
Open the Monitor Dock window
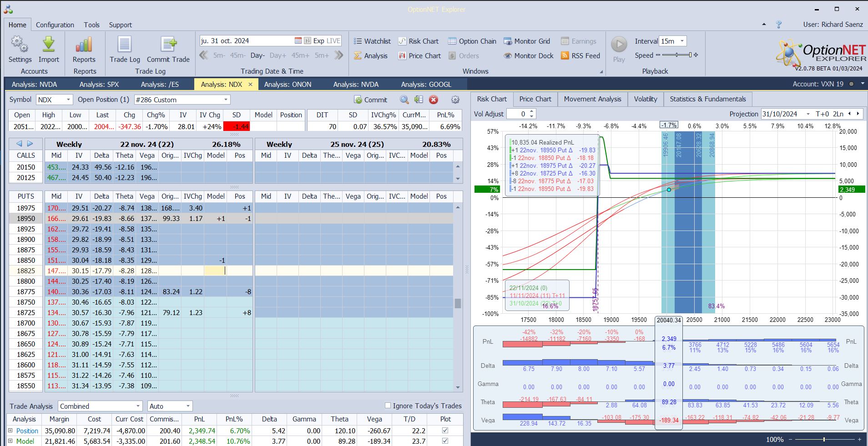(x=529, y=56)
